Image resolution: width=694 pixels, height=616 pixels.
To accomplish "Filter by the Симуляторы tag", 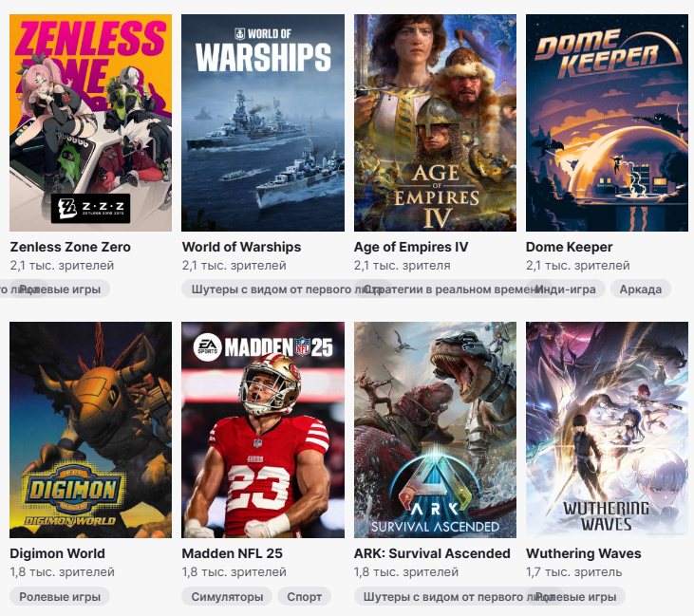I will [x=227, y=597].
